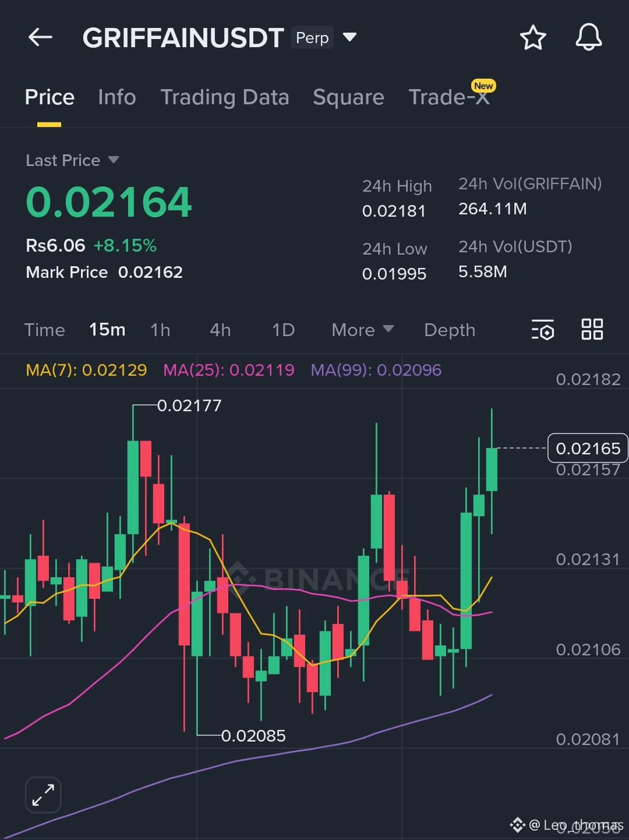Toggle the GRIFFAINUSDT favorite star

pos(533,37)
